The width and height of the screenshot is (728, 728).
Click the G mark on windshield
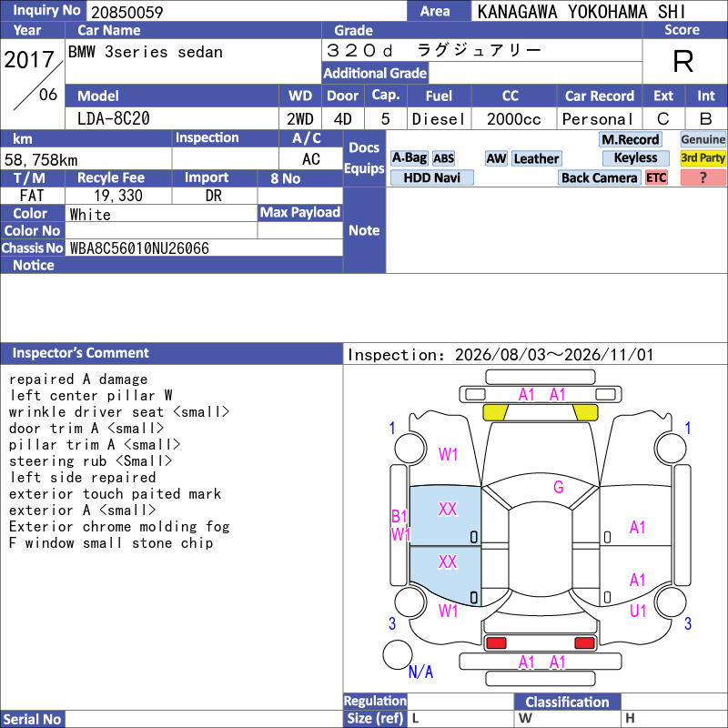558,487
